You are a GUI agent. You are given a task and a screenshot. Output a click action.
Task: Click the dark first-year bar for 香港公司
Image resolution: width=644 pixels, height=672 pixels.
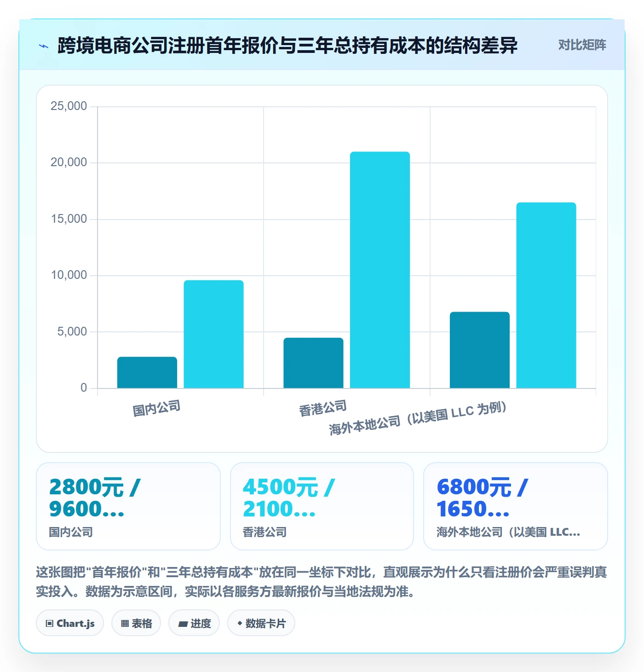click(313, 363)
